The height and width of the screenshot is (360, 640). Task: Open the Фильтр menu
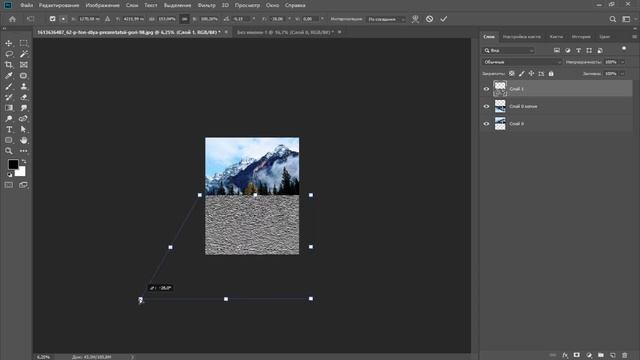[x=207, y=5]
